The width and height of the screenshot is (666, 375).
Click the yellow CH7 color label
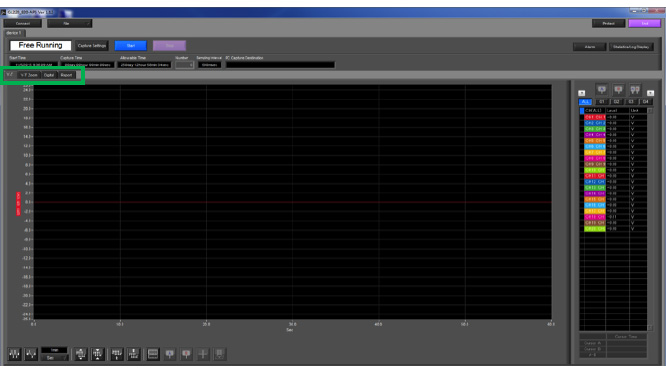click(595, 152)
